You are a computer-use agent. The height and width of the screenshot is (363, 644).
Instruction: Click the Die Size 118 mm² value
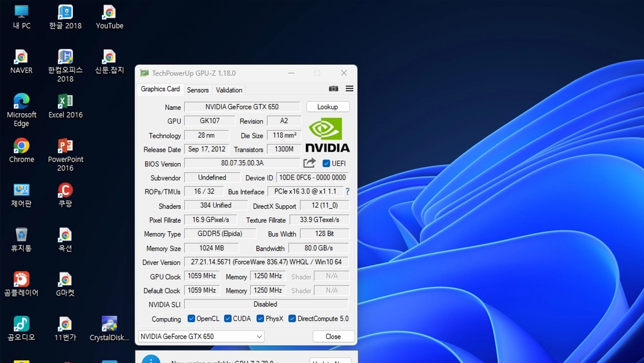[284, 136]
